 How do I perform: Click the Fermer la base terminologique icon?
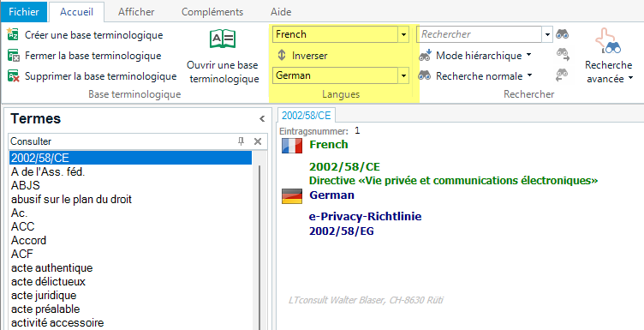pyautogui.click(x=14, y=56)
